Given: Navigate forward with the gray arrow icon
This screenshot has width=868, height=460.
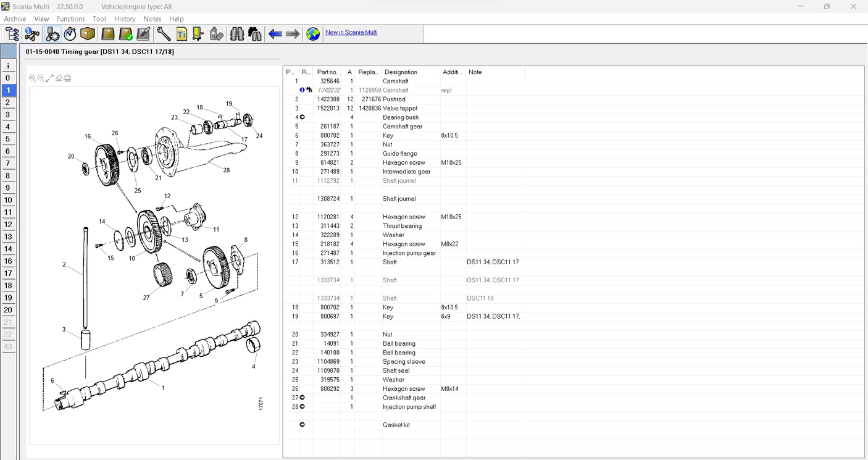Looking at the screenshot, I should [291, 34].
